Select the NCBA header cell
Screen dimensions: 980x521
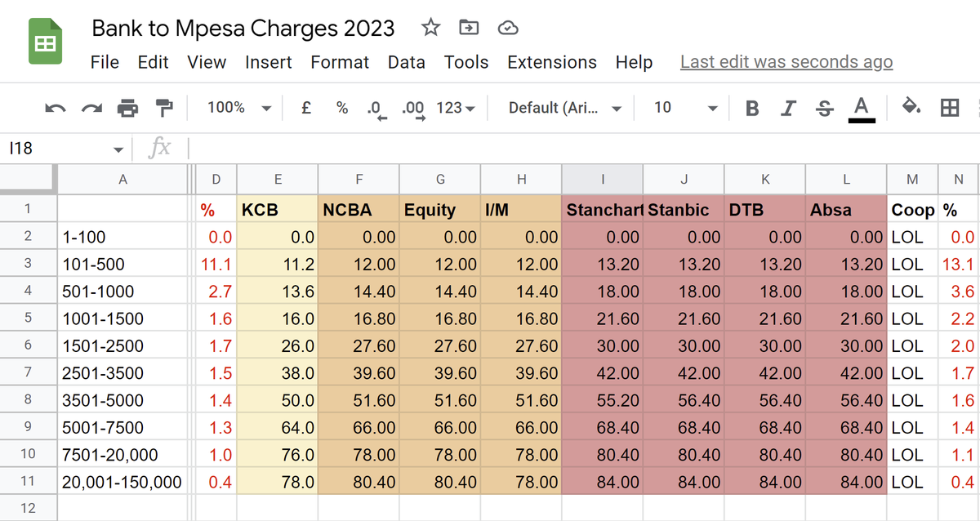point(359,209)
